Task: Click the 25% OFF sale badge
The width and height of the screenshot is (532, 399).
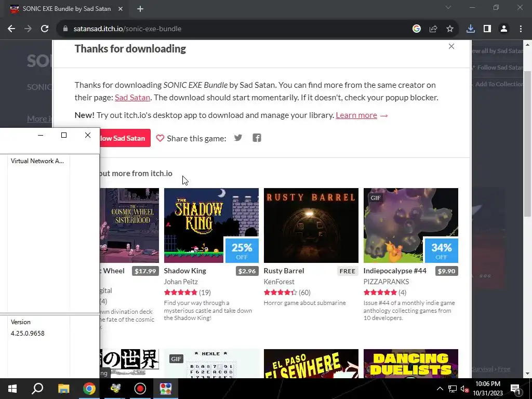Action: tap(242, 251)
